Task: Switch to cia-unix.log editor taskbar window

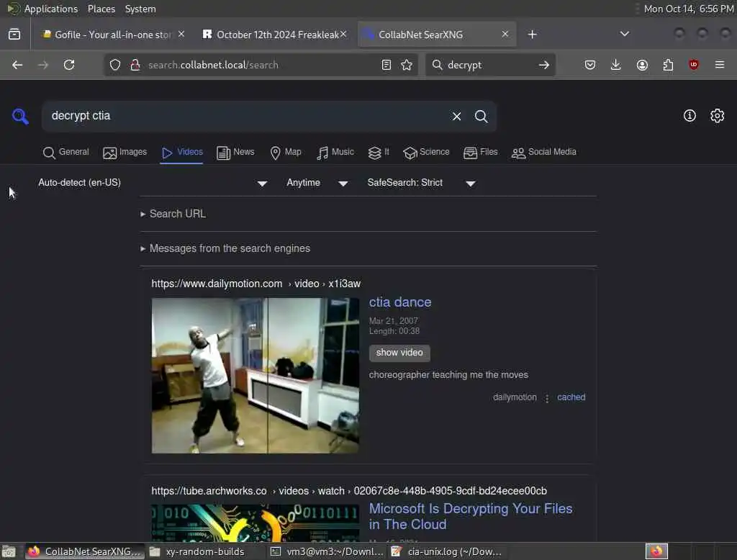Action: point(446,551)
